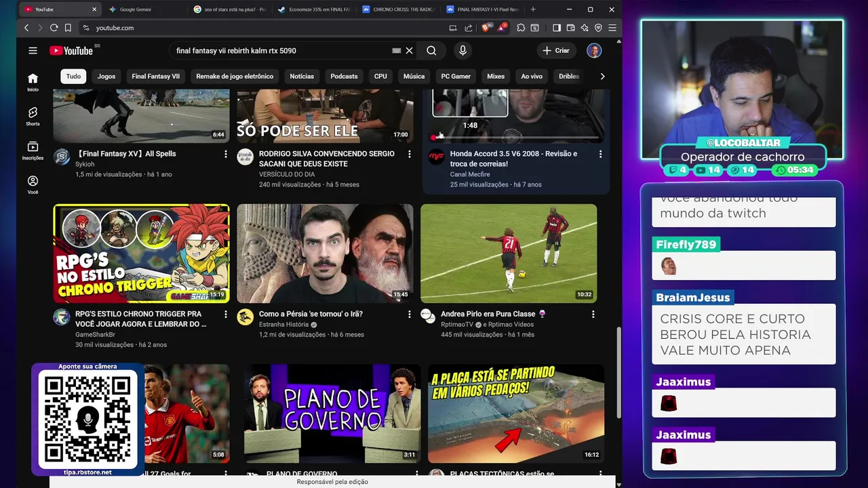The image size is (868, 488).
Task: Open Inscrições in the sidebar
Action: 33,150
